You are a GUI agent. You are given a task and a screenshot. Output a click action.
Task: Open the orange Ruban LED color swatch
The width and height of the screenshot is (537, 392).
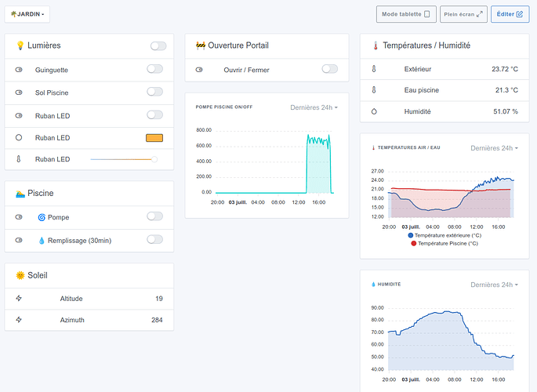tap(154, 138)
